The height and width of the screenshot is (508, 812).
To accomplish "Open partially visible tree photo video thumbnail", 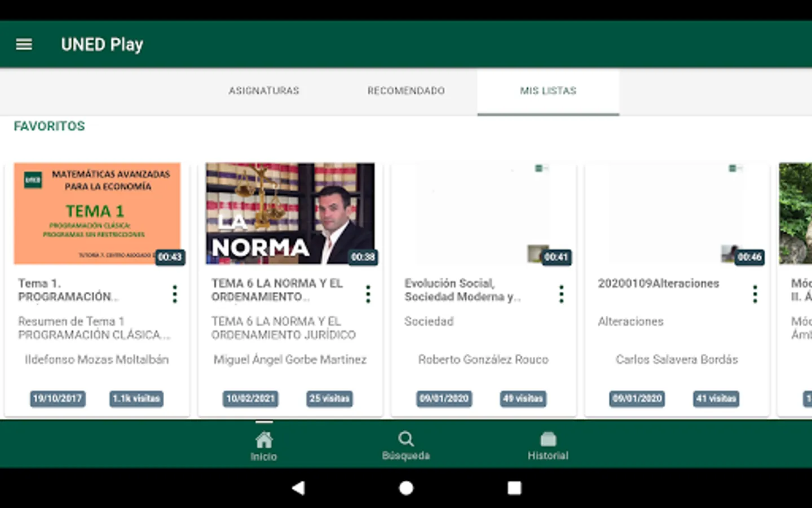I will 796,213.
